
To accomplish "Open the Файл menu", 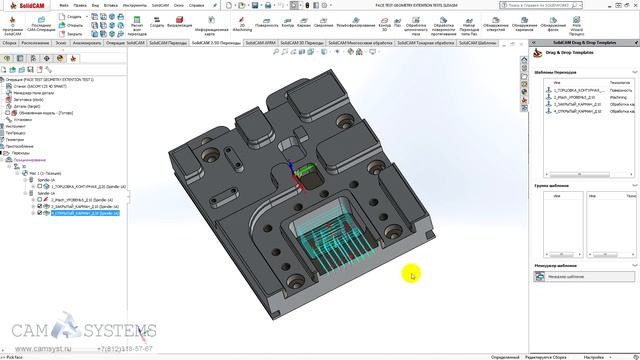I will tap(64, 5).
